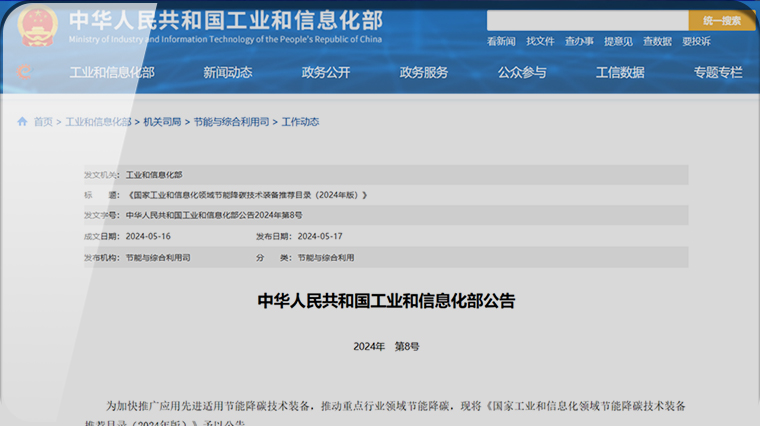Click the 统一搜索 search button
This screenshot has height=426, width=760.
[x=722, y=21]
